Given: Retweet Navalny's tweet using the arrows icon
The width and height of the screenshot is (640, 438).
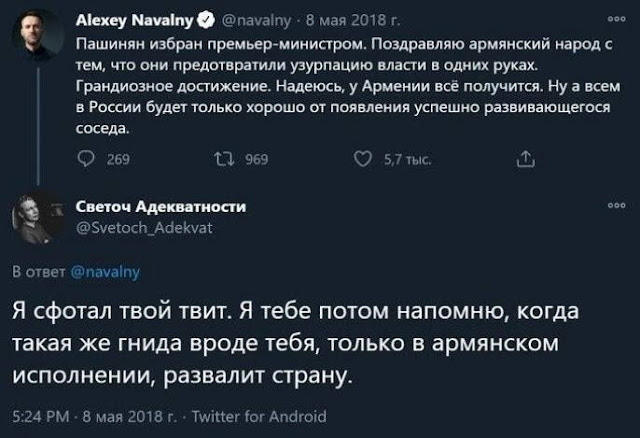Looking at the screenshot, I should (x=223, y=157).
